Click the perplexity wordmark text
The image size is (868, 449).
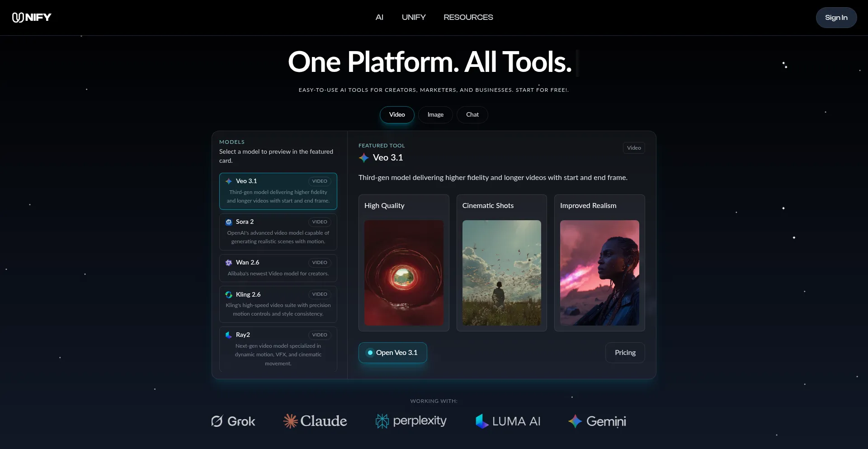pyautogui.click(x=420, y=421)
